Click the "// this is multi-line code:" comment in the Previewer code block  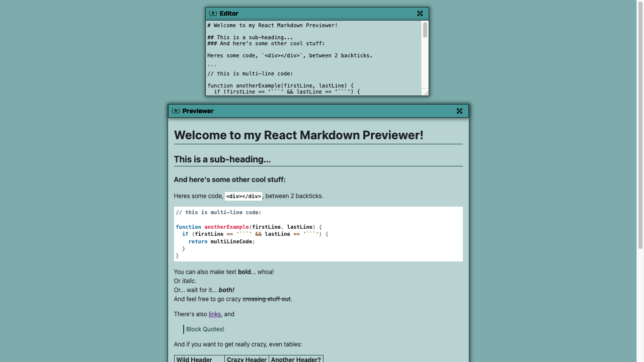tap(218, 212)
